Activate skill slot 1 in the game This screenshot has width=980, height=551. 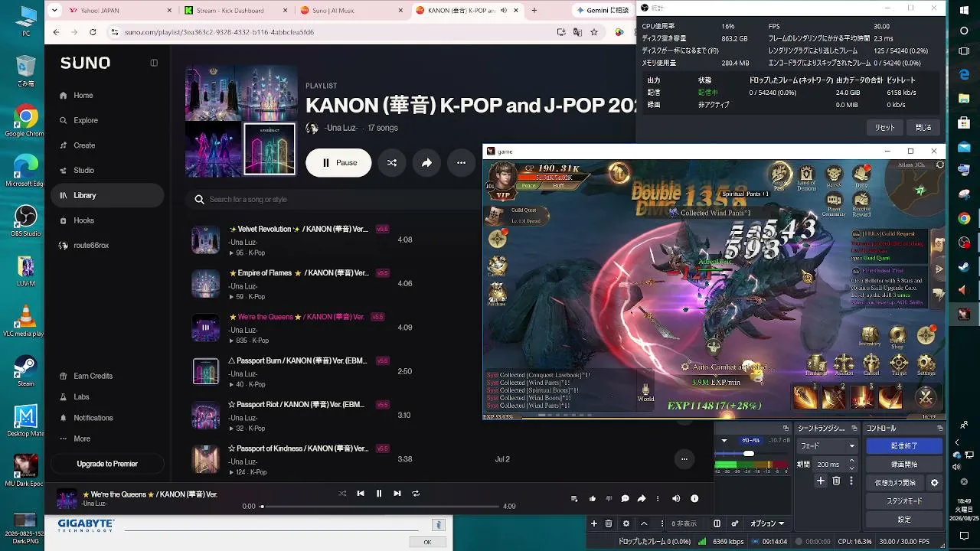805,396
